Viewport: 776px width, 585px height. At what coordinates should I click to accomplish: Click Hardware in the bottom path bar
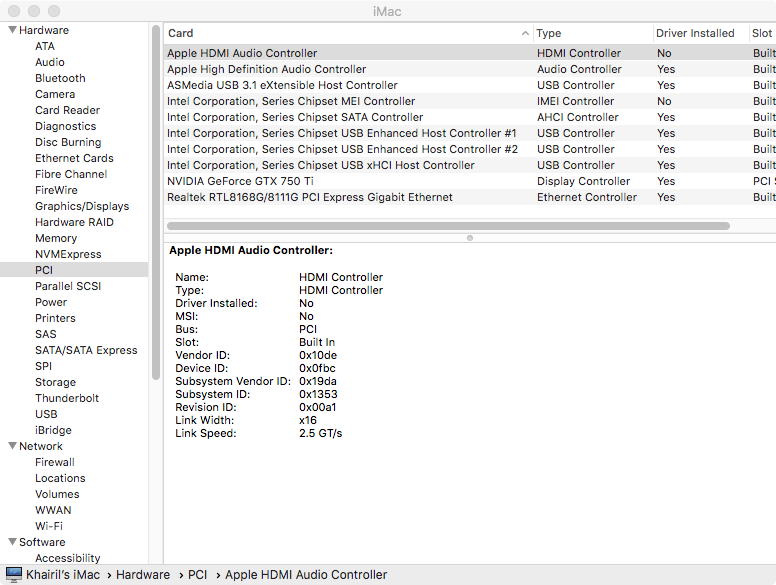pyautogui.click(x=142, y=575)
